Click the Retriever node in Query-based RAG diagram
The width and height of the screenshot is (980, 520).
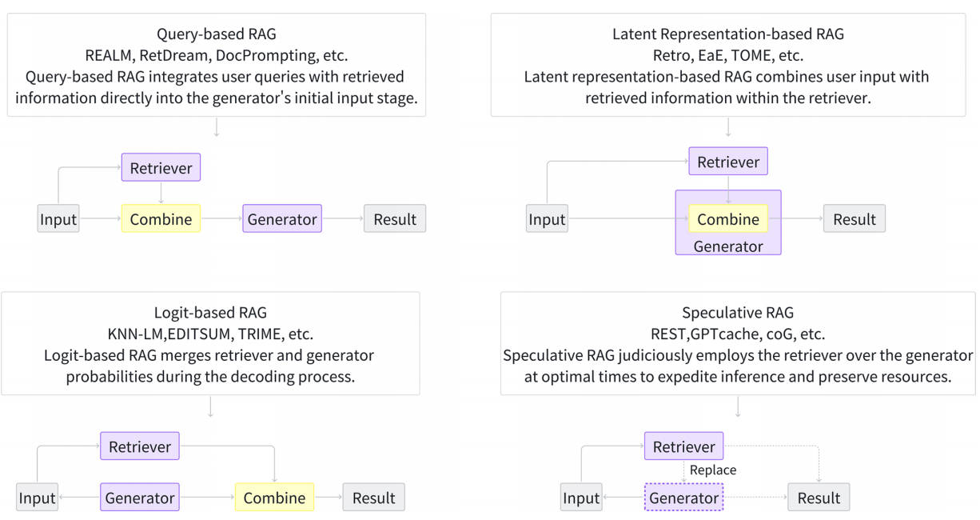161,168
